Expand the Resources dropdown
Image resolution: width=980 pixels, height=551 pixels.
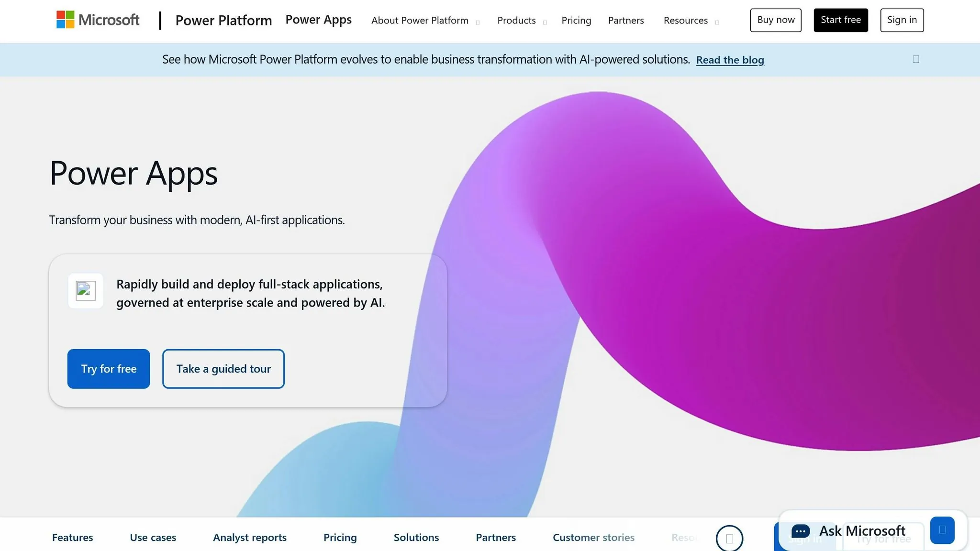[685, 20]
